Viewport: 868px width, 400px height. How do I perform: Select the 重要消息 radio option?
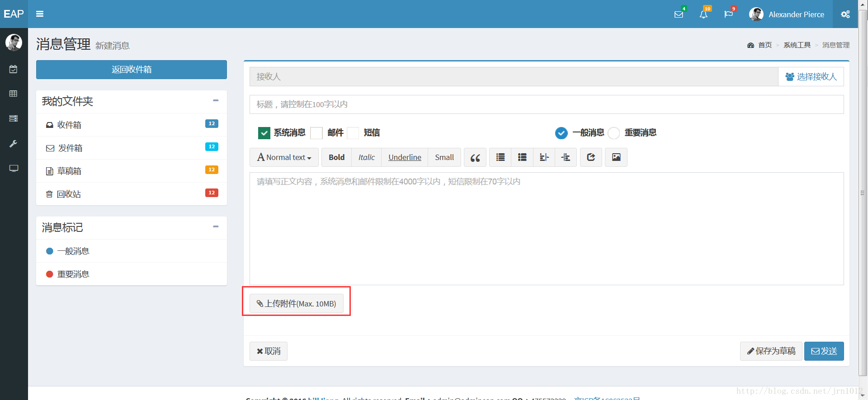[x=613, y=133]
